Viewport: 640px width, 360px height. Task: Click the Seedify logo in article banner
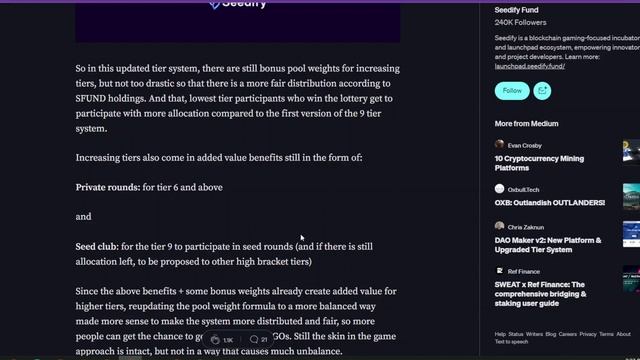pos(238,4)
